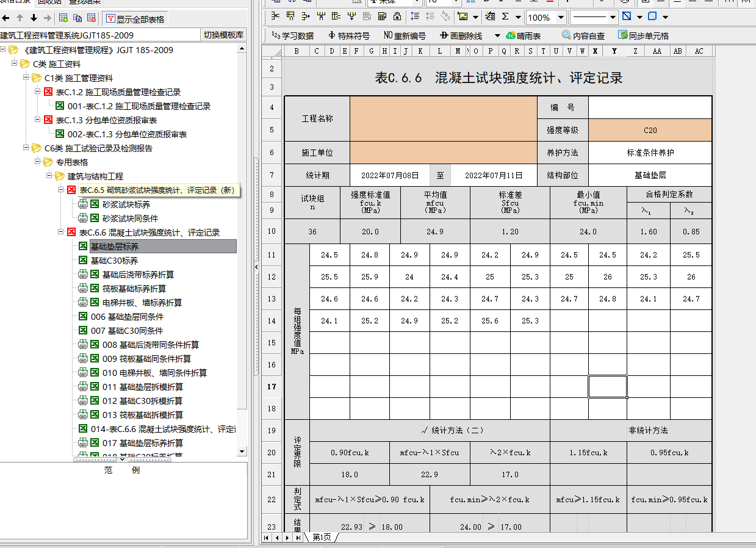Click the 学习数据 toolbar button
Image resolution: width=756 pixels, height=548 pixels.
tap(293, 36)
